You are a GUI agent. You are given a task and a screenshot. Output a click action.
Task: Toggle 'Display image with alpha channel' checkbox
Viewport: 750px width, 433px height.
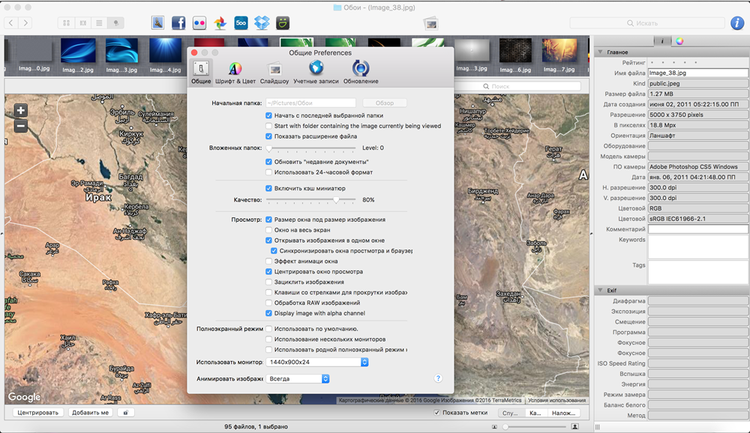269,313
